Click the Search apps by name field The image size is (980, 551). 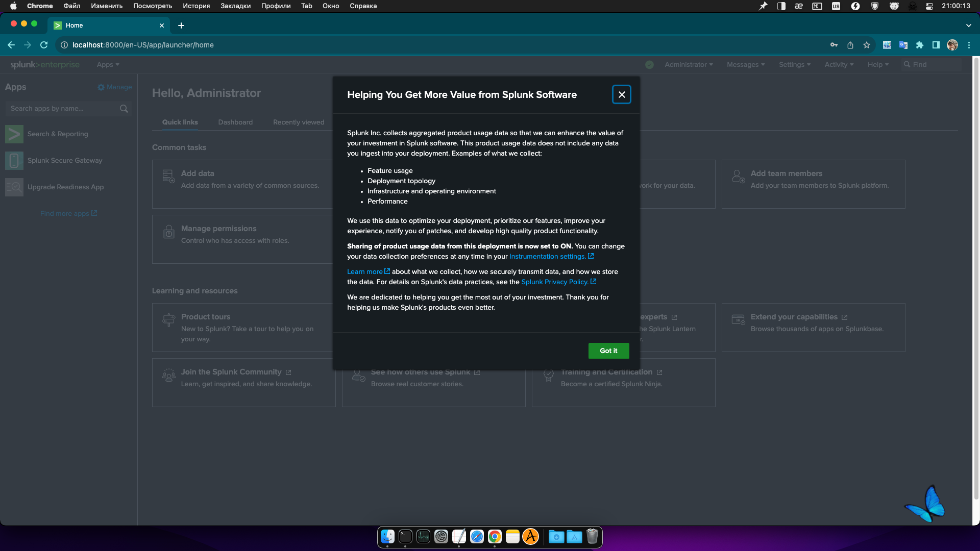[61, 109]
